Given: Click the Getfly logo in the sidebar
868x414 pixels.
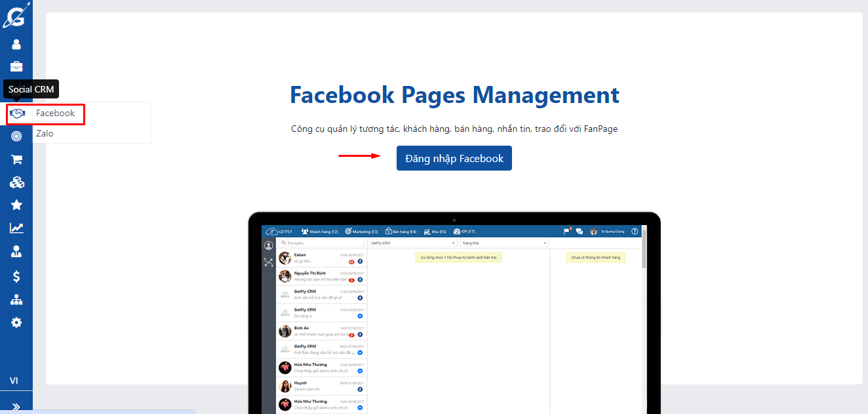Looking at the screenshot, I should [14, 16].
